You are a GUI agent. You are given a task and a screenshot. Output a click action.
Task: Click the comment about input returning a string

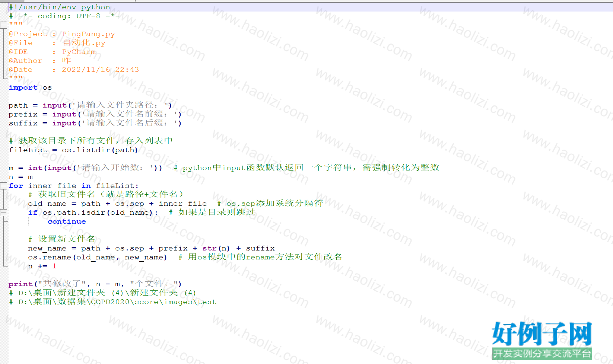306,168
